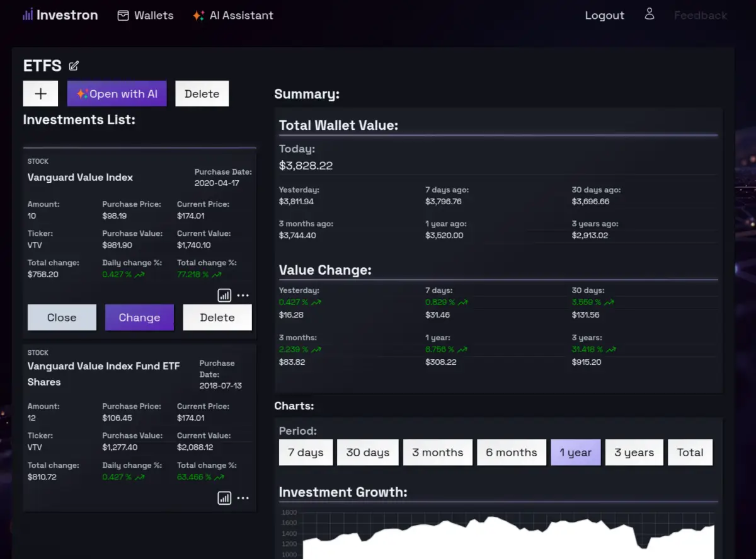Screen dimensions: 756x559
Task: Choose the 3 years period
Action: (x=634, y=452)
